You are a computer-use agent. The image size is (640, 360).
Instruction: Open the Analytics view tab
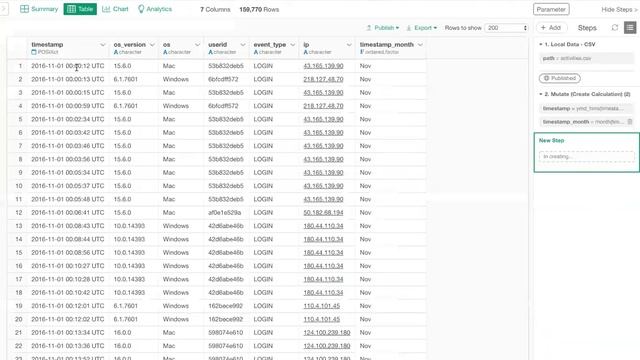point(155,9)
